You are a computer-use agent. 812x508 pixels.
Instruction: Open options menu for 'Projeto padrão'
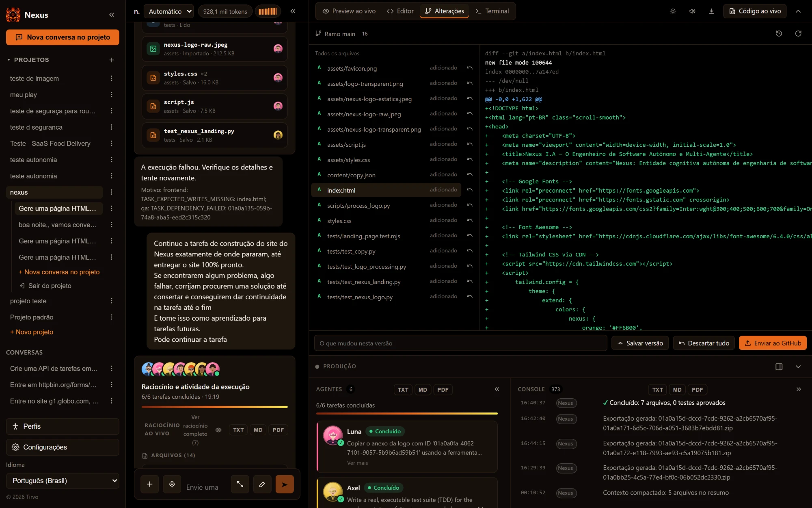coord(112,317)
